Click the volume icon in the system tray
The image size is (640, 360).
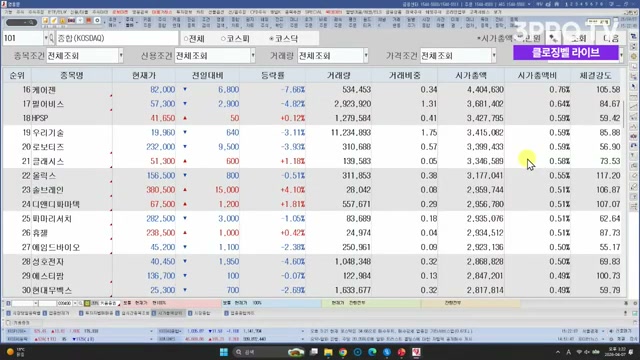tap(588, 352)
